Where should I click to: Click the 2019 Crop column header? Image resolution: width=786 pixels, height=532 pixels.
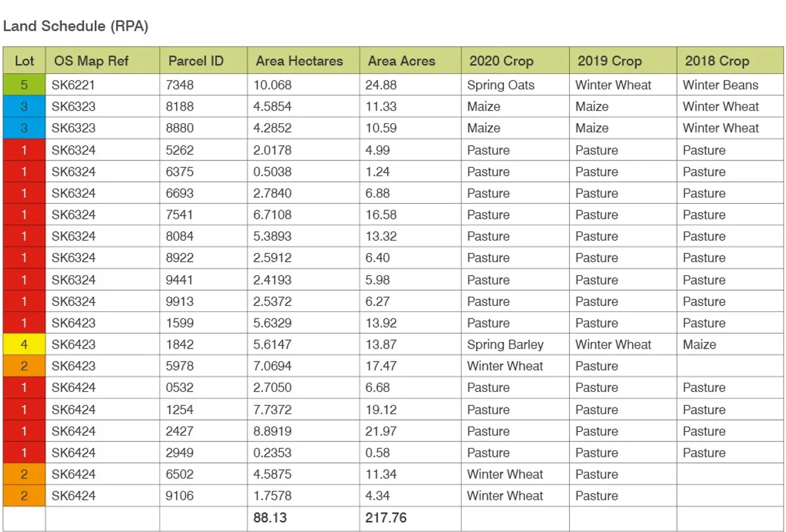(623, 61)
